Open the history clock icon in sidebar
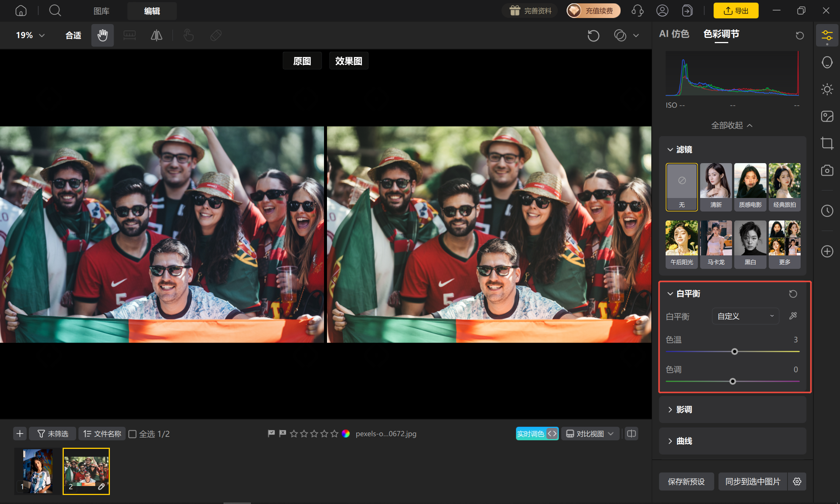This screenshot has height=504, width=840. (x=827, y=211)
